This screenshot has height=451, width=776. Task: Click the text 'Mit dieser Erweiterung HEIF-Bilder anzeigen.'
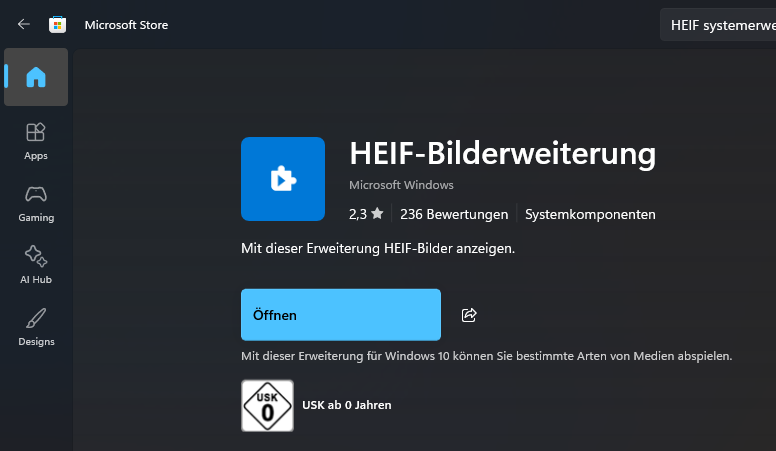[x=378, y=249]
